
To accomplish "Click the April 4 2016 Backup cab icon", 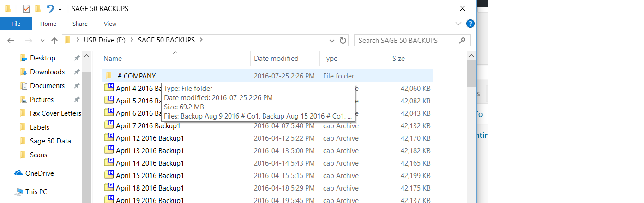I will tap(109, 88).
